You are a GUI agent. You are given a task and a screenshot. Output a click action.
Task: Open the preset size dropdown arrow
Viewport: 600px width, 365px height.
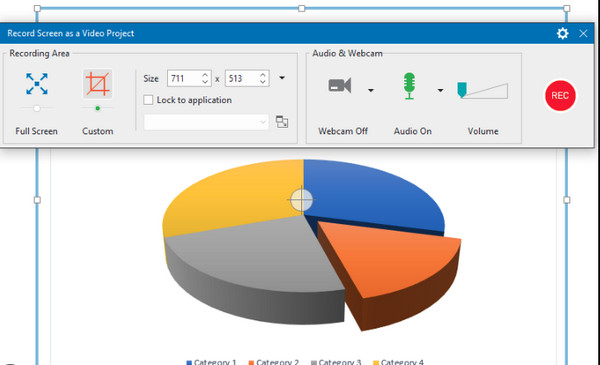[282, 78]
